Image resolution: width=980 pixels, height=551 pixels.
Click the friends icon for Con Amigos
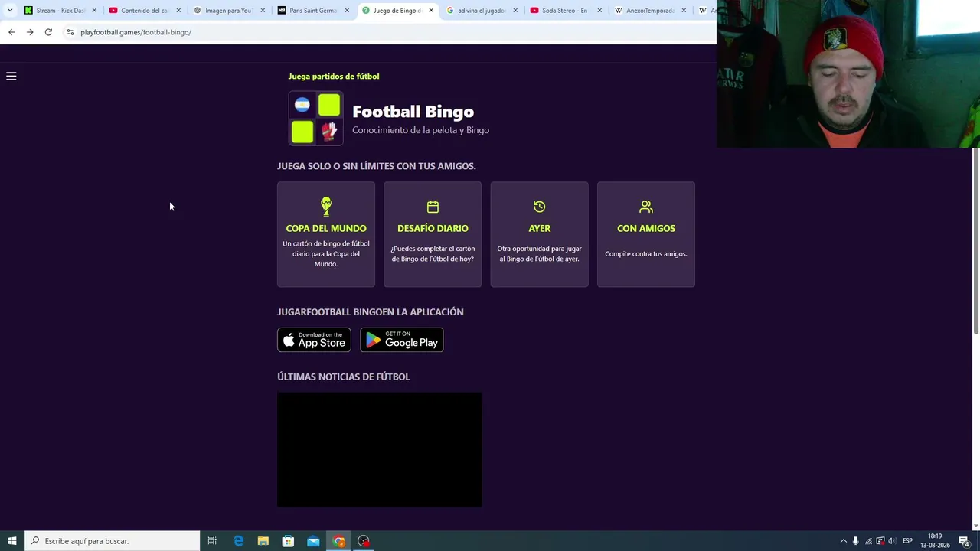point(646,207)
